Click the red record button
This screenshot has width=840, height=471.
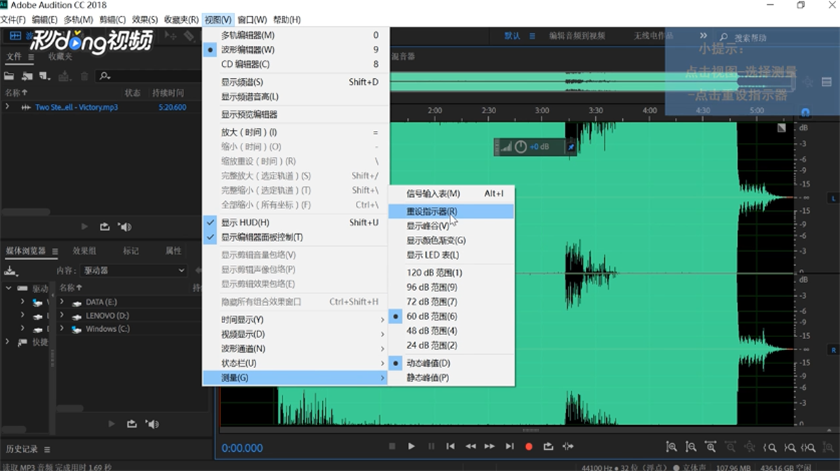coord(529,446)
